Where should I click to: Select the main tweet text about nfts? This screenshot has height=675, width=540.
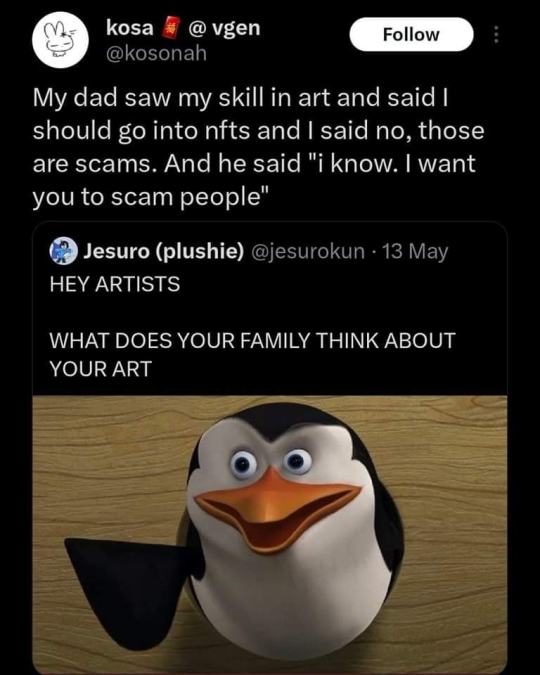click(x=258, y=147)
